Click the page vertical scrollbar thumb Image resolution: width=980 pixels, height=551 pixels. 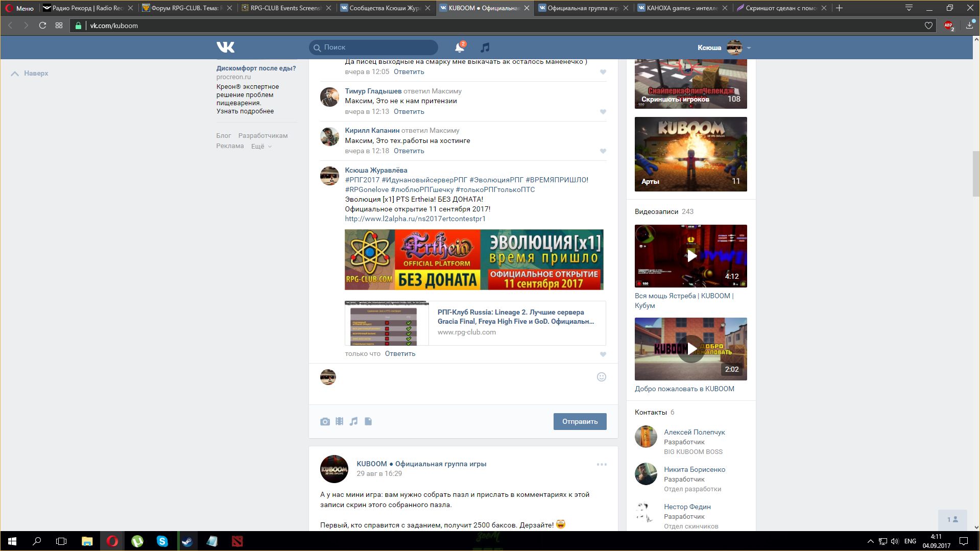pos(975,174)
